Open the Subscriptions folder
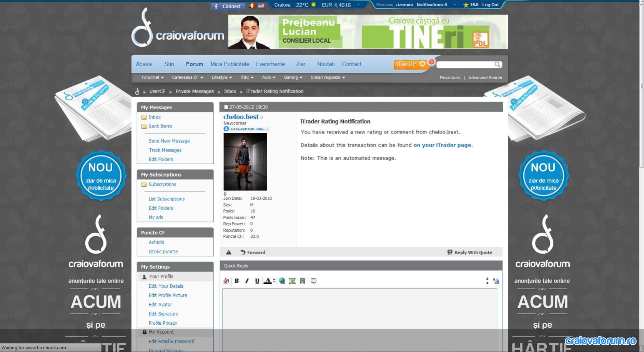 point(162,184)
